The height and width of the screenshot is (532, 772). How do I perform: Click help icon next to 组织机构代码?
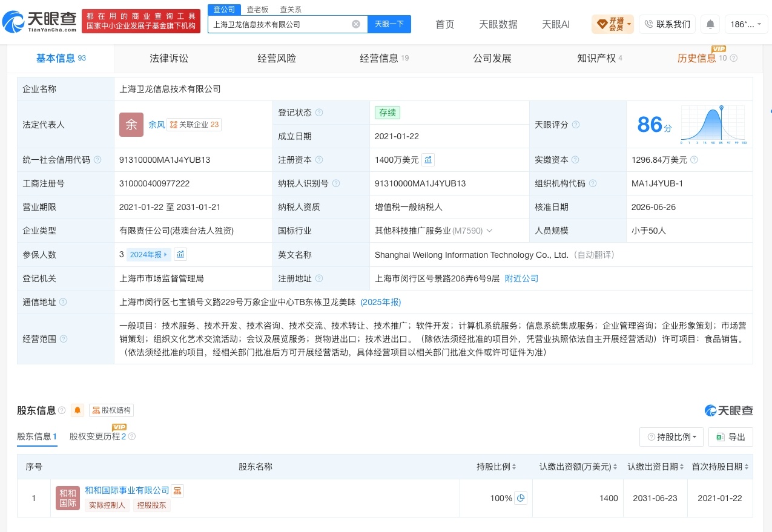point(593,183)
